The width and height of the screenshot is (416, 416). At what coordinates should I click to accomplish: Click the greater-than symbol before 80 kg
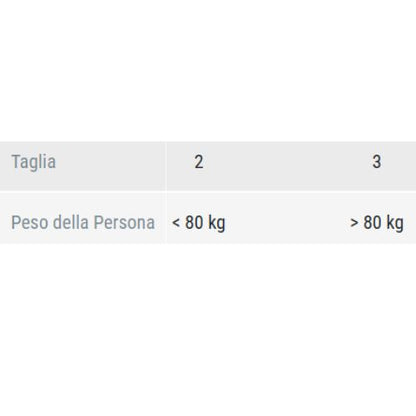(x=354, y=223)
